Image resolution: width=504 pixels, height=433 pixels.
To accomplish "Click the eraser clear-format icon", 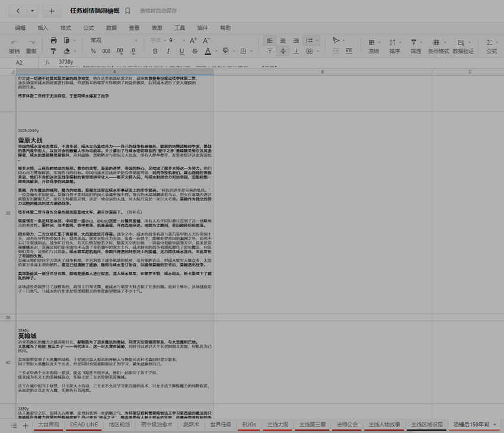I will click(68, 51).
